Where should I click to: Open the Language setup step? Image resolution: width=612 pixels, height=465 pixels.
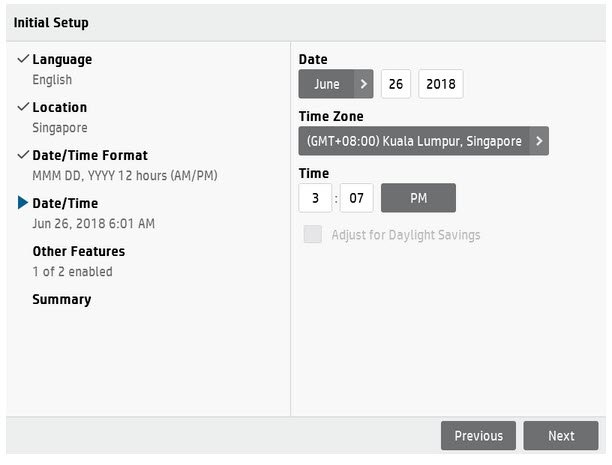[x=62, y=60]
